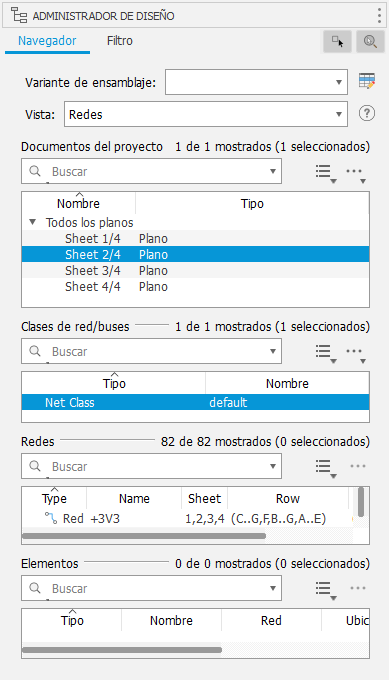
Task: Select Sheet 3/4 in documents list
Action: [x=196, y=270]
